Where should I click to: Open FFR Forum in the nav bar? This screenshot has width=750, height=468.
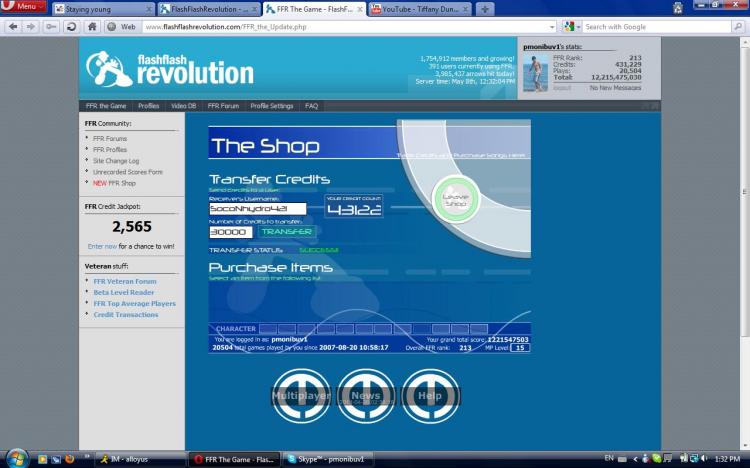(x=223, y=106)
